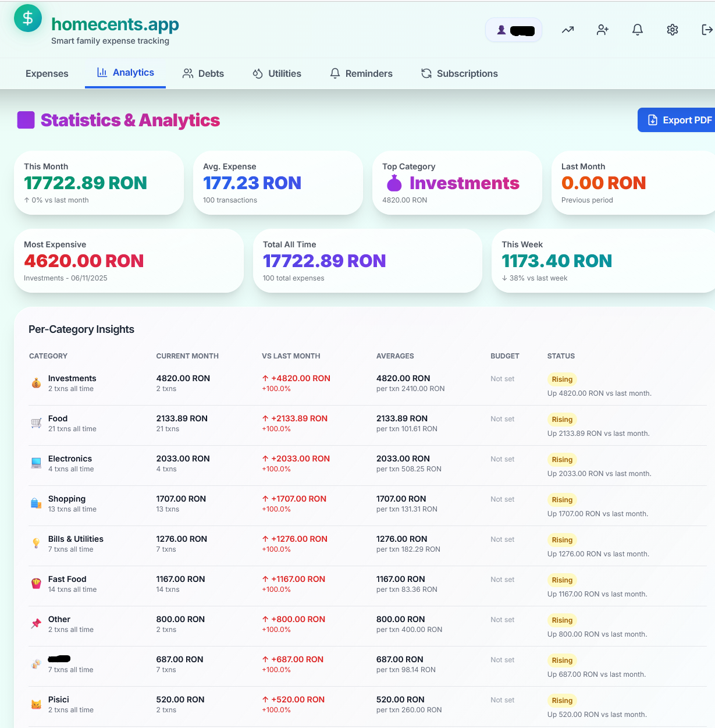Viewport: 715px width, 728px height.
Task: Select the Fast Food fries icon
Action: (x=35, y=584)
